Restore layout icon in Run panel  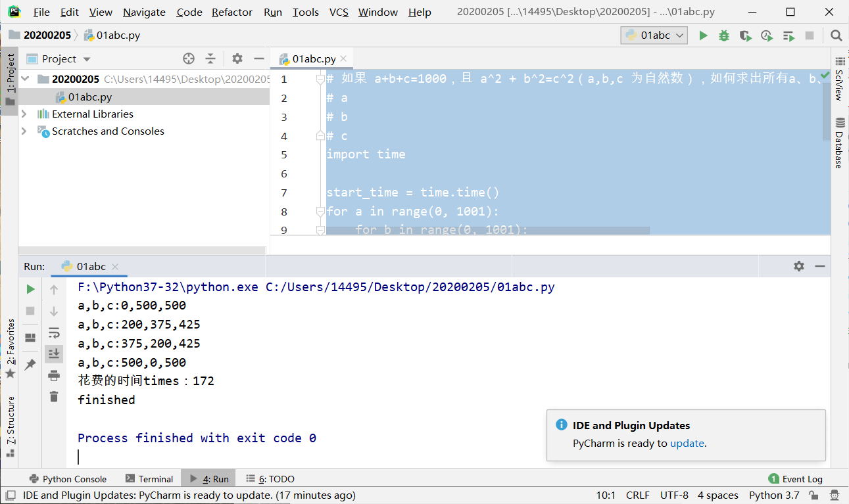(x=30, y=337)
